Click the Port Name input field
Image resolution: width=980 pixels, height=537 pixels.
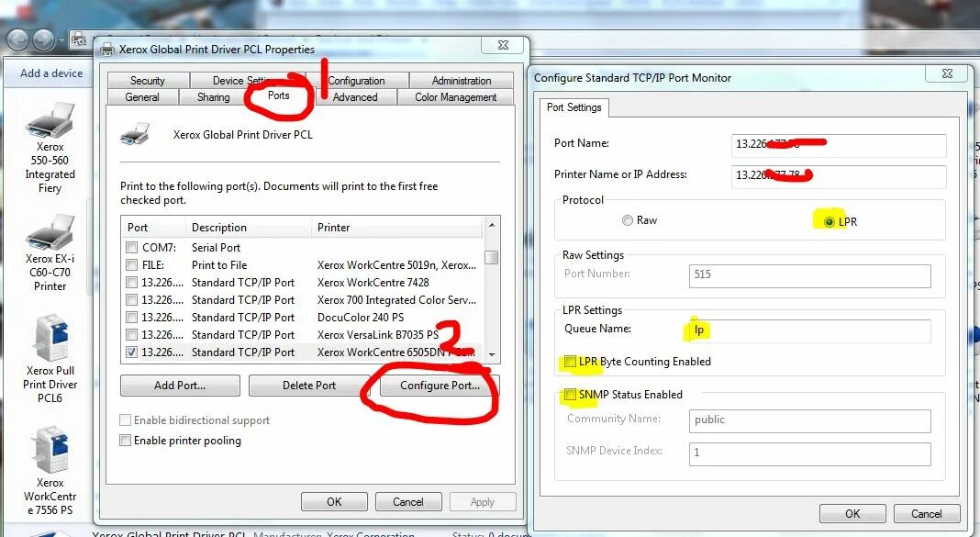pos(838,144)
